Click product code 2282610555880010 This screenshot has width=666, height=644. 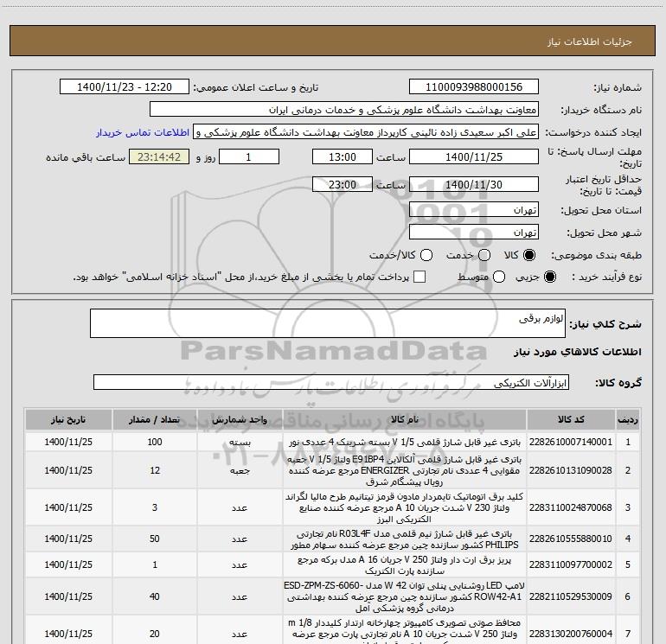pyautogui.click(x=571, y=539)
